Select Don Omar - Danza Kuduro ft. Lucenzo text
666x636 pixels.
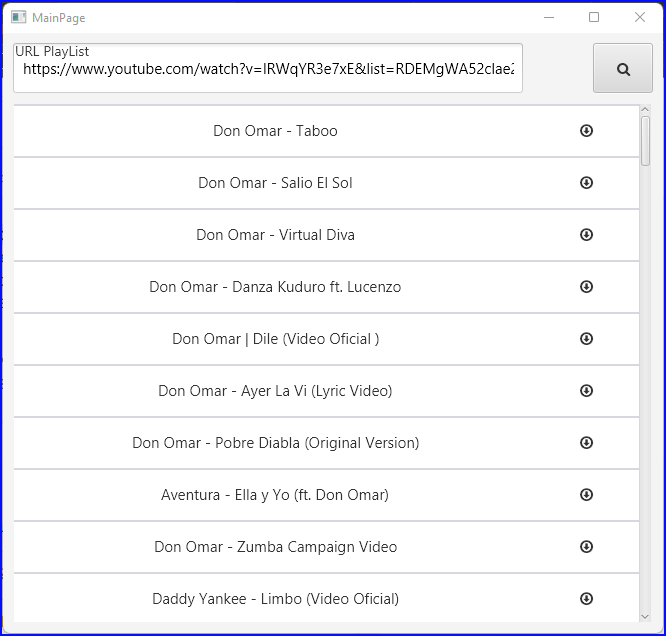pos(275,287)
